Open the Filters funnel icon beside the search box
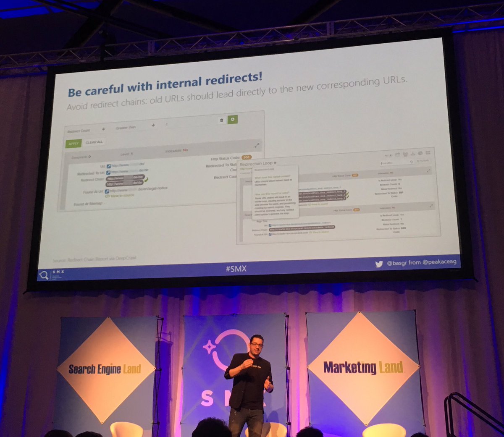Viewport: 504px width, 437px height. point(418,162)
